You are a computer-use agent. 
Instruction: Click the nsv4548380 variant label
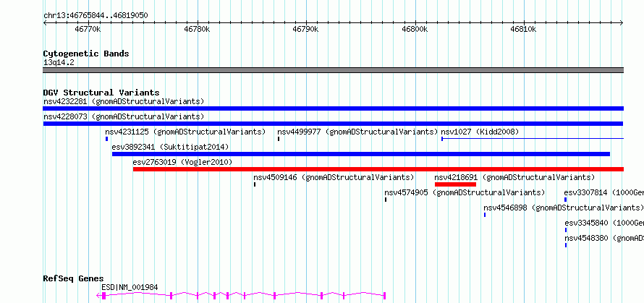604,238
